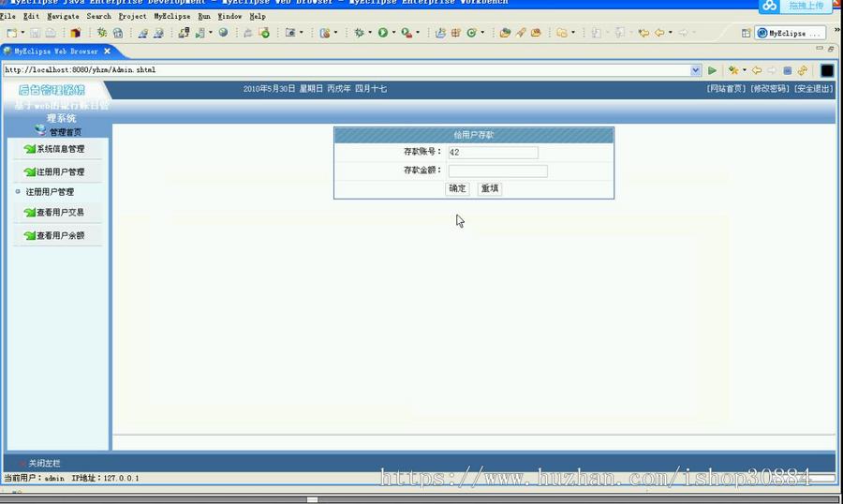The width and height of the screenshot is (843, 504).
Task: Open 系统信息管理 sidebar menu
Action: tap(60, 149)
